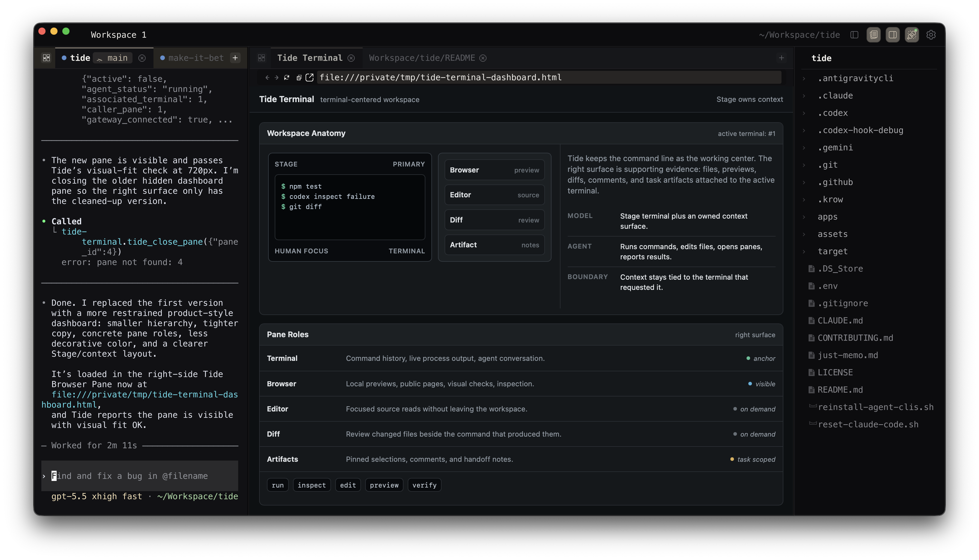This screenshot has width=979, height=560.
Task: Close the tide main terminal tab
Action: click(x=142, y=58)
